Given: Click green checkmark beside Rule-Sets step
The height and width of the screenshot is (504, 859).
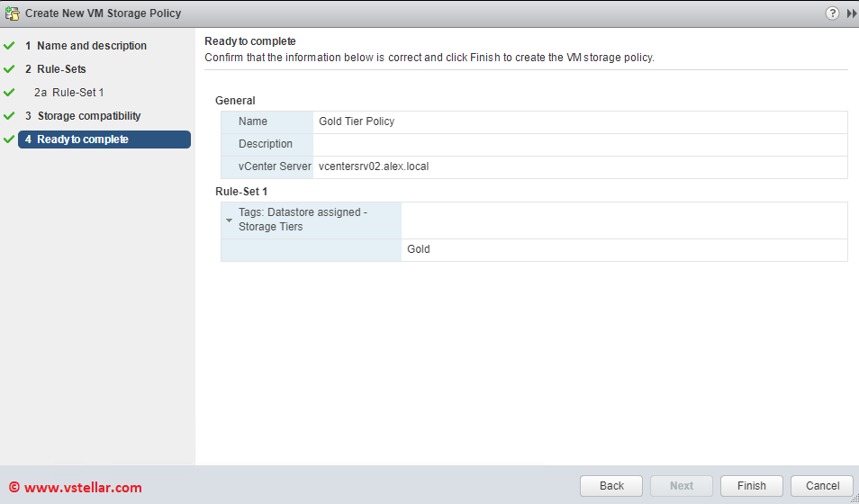Looking at the screenshot, I should click(10, 69).
